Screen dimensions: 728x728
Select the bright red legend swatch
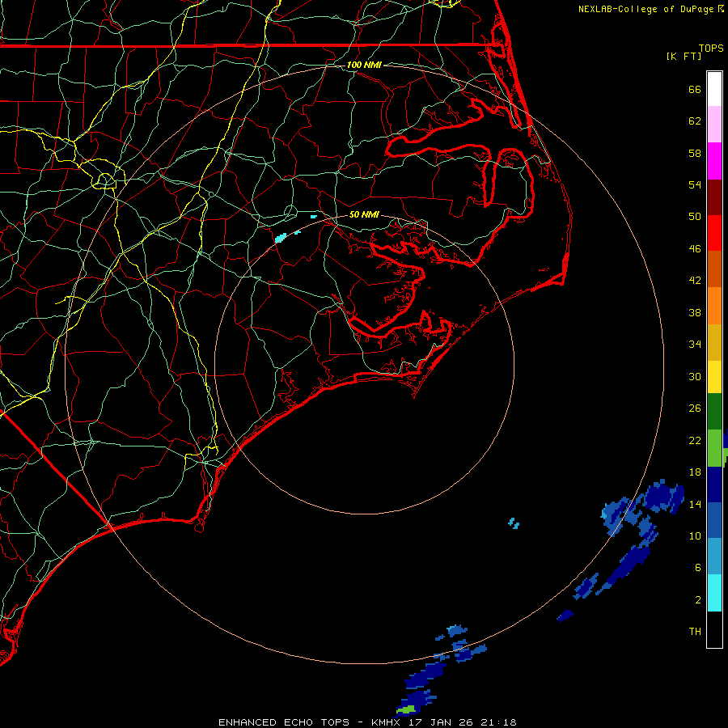pyautogui.click(x=714, y=233)
